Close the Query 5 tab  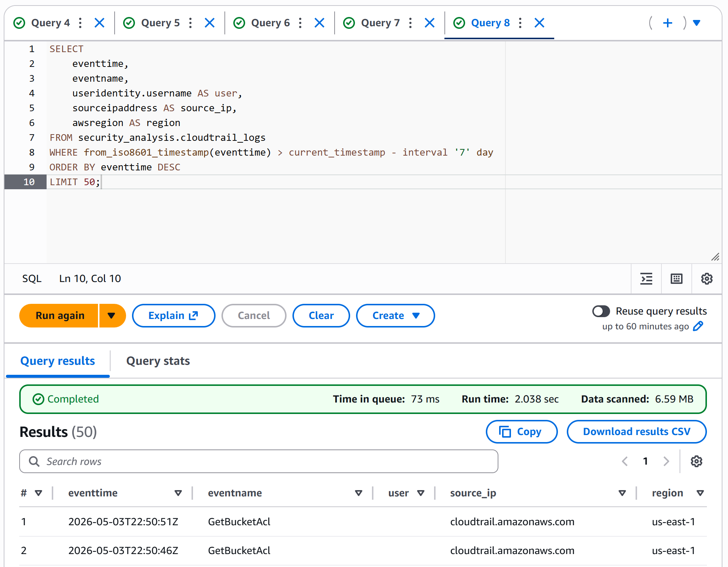click(x=210, y=23)
